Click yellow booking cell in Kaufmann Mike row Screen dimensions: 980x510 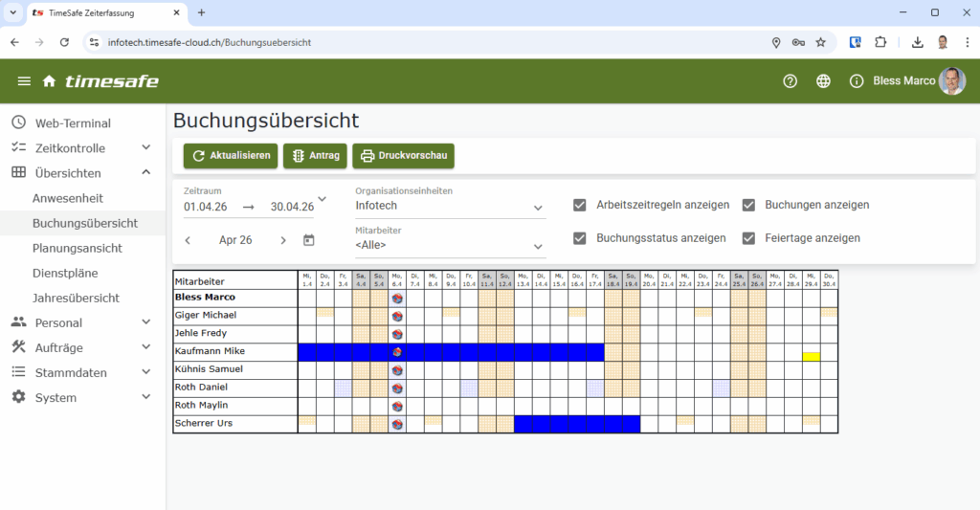(811, 356)
